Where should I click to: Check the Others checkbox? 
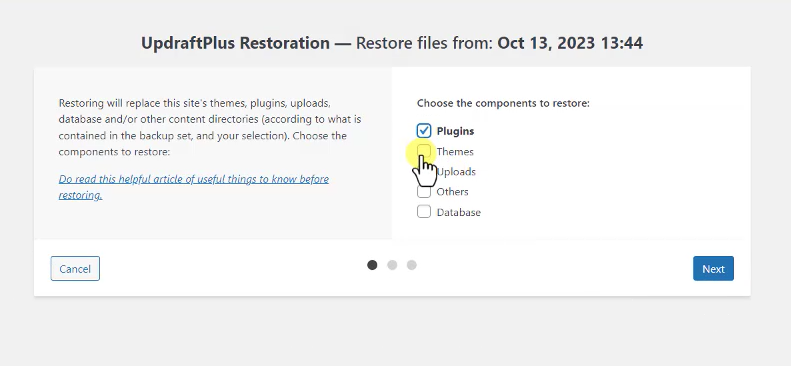tap(424, 192)
